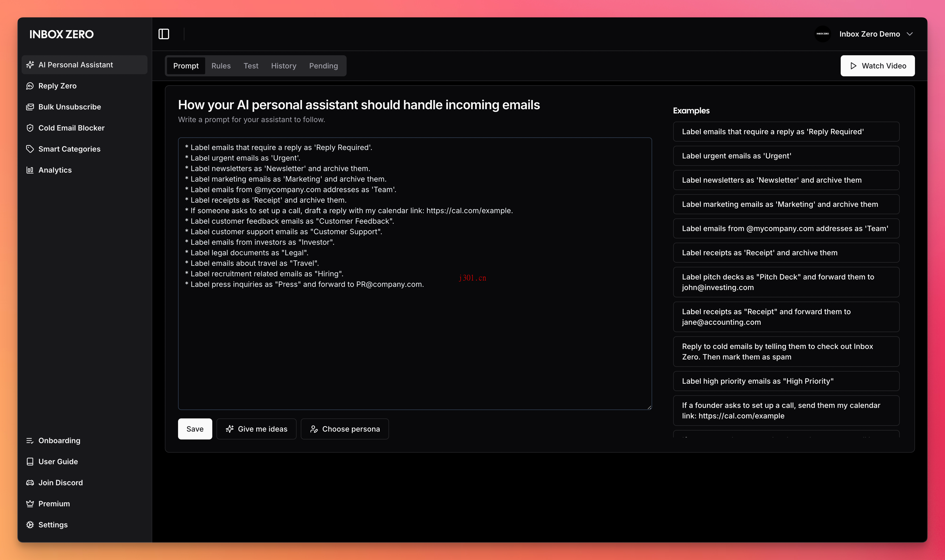The width and height of the screenshot is (945, 560).
Task: Click the Analytics bar chart icon
Action: point(30,170)
